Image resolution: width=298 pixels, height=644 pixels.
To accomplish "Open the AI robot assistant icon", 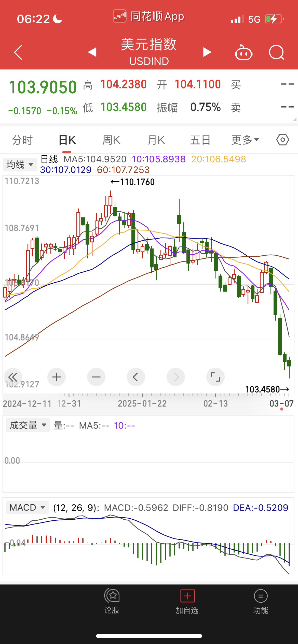I will point(243,53).
